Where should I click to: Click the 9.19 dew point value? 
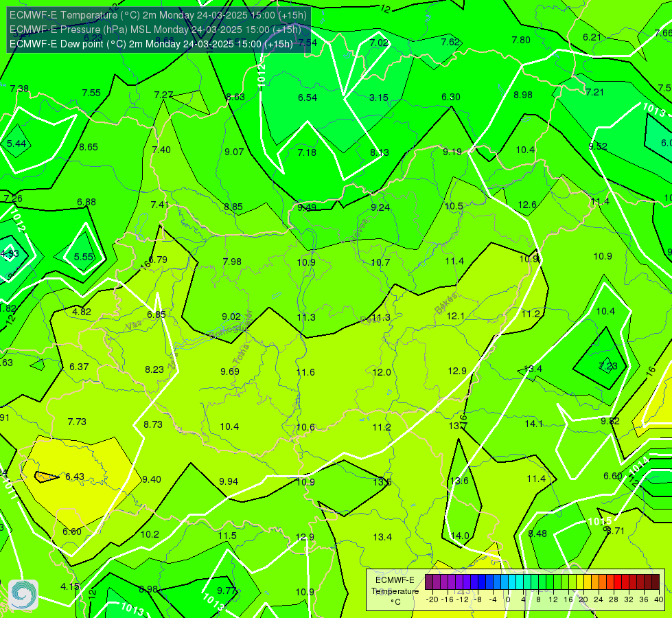[x=452, y=152]
